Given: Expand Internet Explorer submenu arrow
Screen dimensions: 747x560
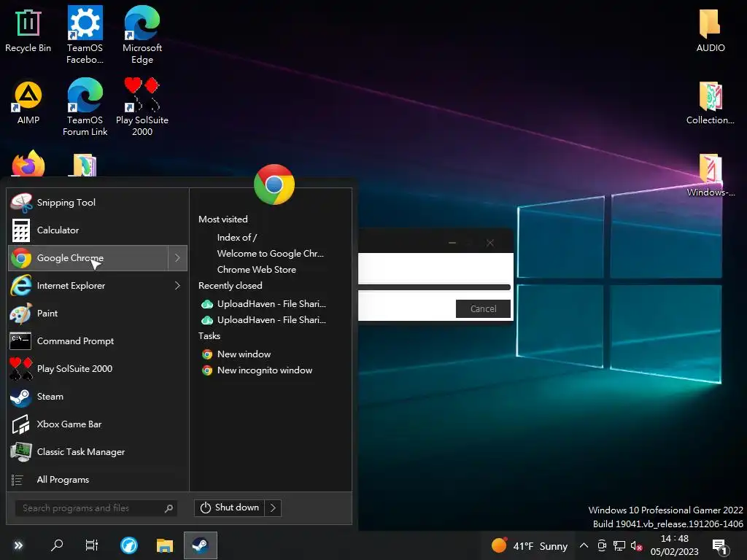Looking at the screenshot, I should (177, 285).
